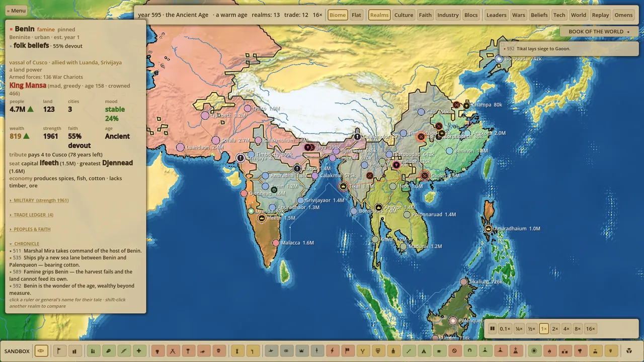Choose the crossed swords sandbox tool
This screenshot has height=362, width=644.
click(173, 351)
